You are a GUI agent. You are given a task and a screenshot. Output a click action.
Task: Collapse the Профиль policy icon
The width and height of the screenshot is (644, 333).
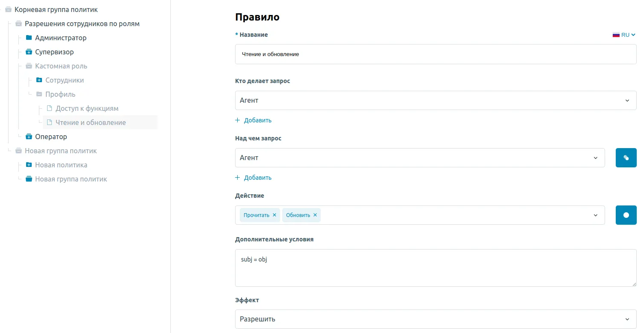(x=39, y=94)
